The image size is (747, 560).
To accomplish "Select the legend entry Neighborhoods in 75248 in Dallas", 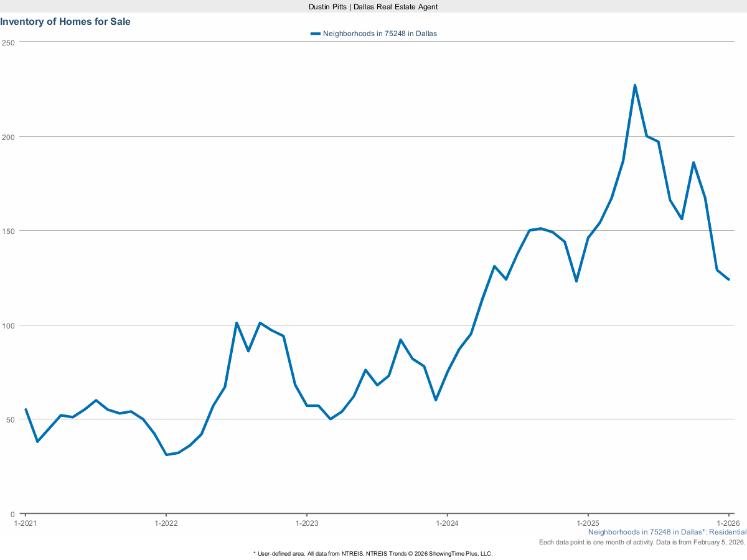I will coord(378,34).
